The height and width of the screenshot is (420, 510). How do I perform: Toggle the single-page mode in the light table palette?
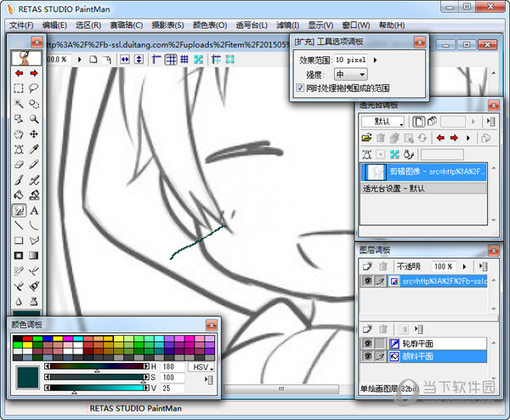tap(418, 122)
